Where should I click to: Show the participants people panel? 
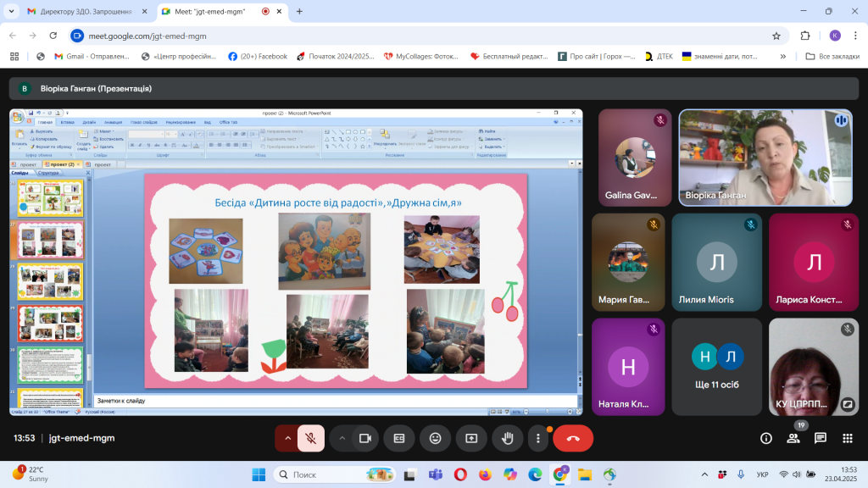point(793,438)
